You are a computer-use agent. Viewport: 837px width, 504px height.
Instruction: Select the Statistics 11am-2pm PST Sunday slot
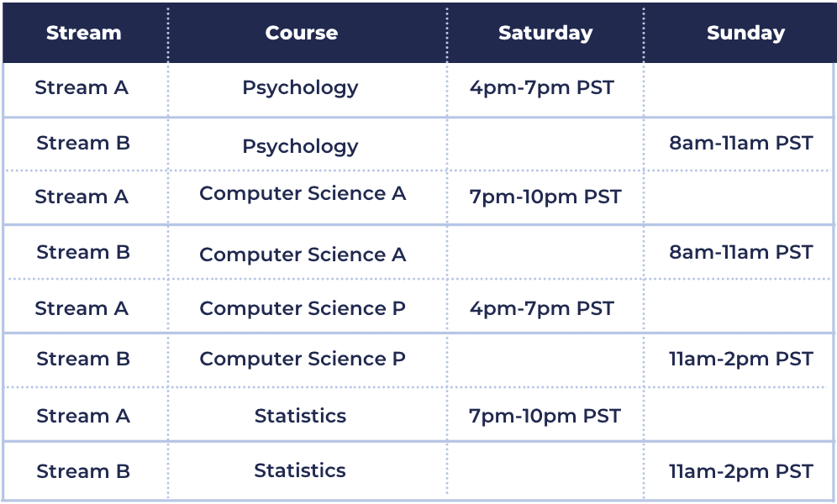click(x=741, y=472)
